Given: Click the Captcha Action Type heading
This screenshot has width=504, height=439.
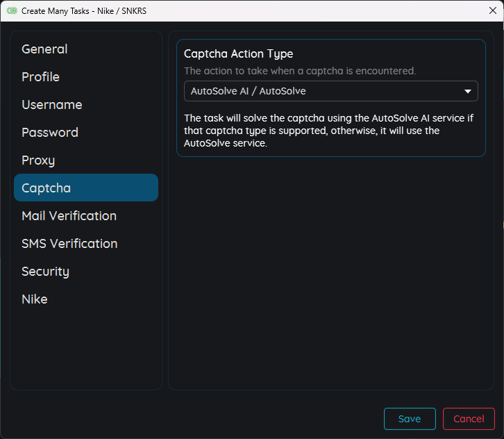Looking at the screenshot, I should (x=238, y=54).
